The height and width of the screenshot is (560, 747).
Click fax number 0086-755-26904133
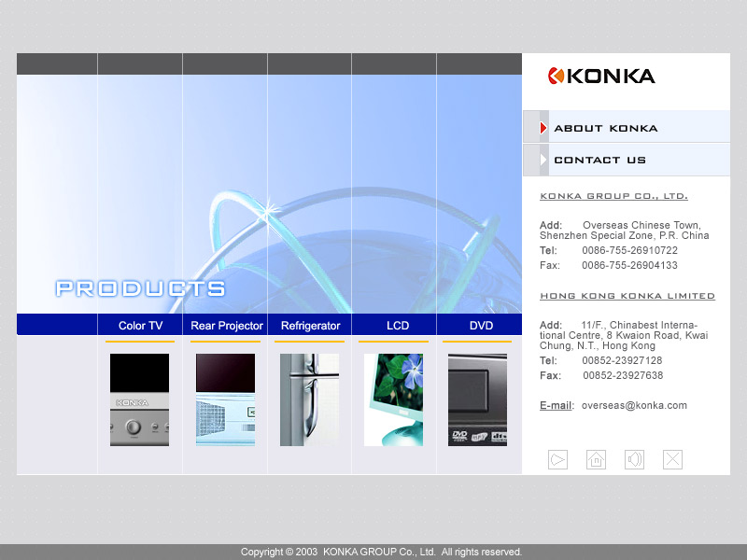pyautogui.click(x=629, y=265)
